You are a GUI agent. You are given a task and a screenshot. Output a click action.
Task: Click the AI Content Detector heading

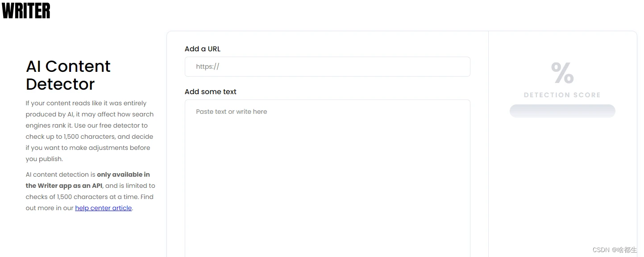(68, 75)
